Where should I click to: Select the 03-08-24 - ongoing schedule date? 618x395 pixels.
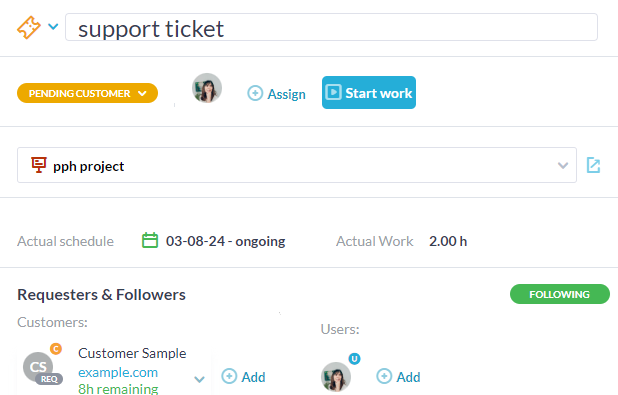(x=225, y=241)
